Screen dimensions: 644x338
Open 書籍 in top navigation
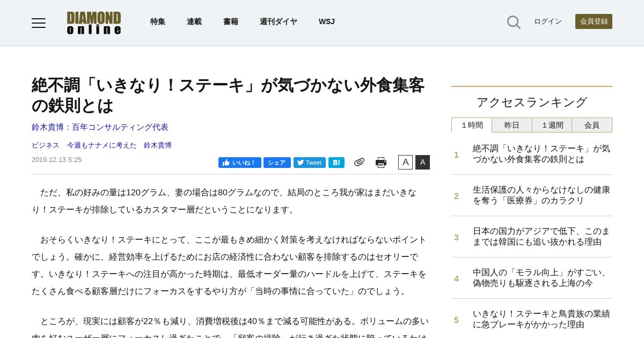pyautogui.click(x=231, y=21)
